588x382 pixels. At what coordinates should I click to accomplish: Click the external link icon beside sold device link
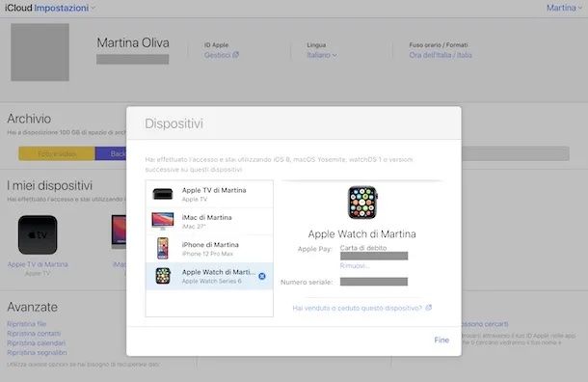[429, 308]
